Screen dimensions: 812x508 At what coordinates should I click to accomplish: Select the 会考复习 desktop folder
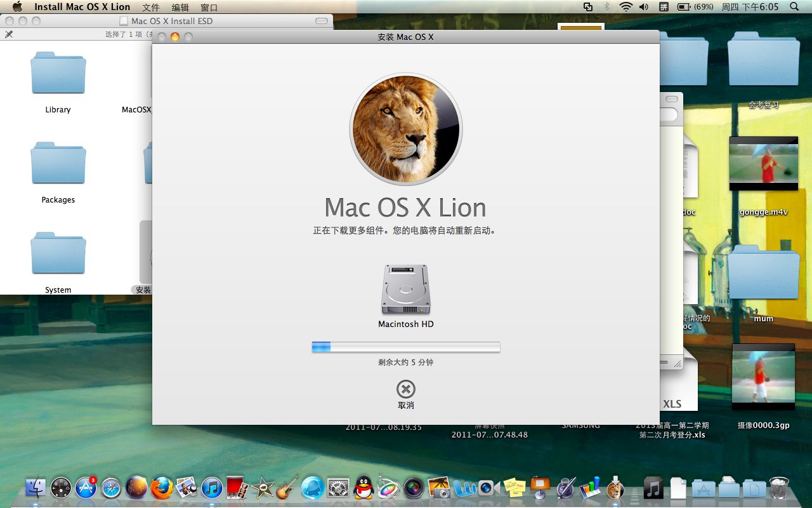[x=763, y=58]
